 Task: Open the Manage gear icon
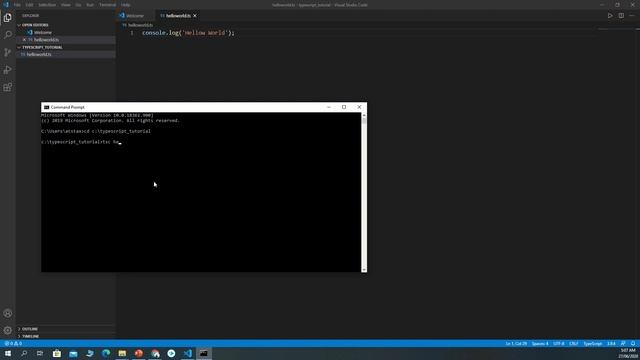(7, 330)
